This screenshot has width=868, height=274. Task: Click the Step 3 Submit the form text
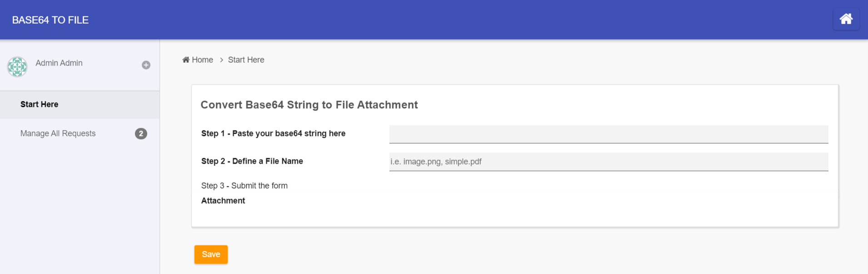(244, 186)
